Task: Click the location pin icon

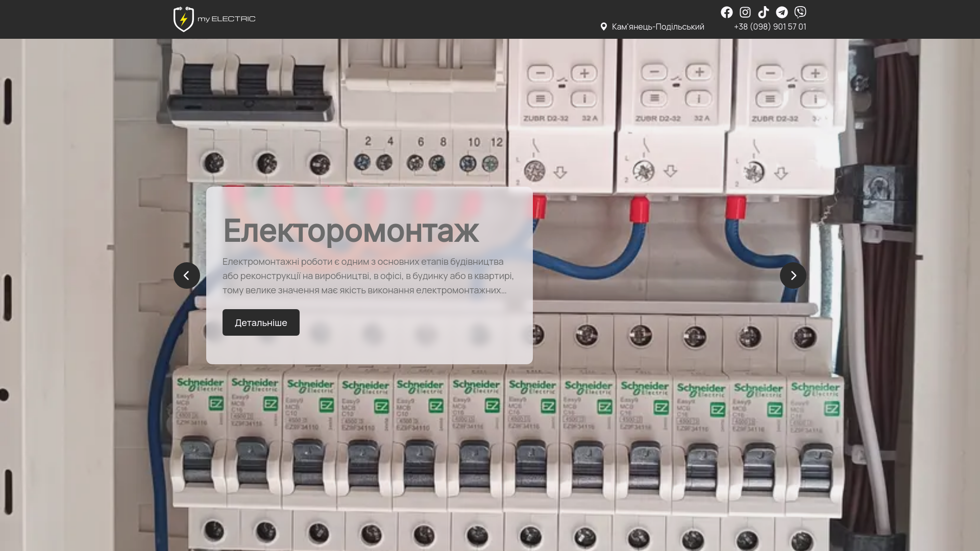Action: (x=604, y=27)
